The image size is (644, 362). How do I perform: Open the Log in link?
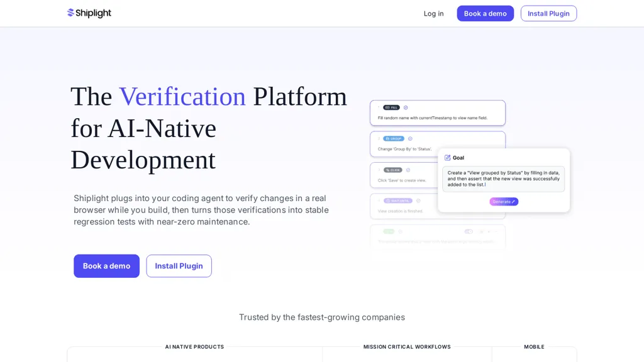pyautogui.click(x=433, y=14)
